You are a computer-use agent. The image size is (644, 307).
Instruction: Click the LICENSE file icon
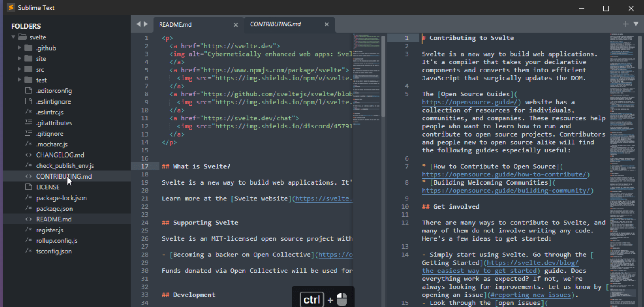(29, 187)
